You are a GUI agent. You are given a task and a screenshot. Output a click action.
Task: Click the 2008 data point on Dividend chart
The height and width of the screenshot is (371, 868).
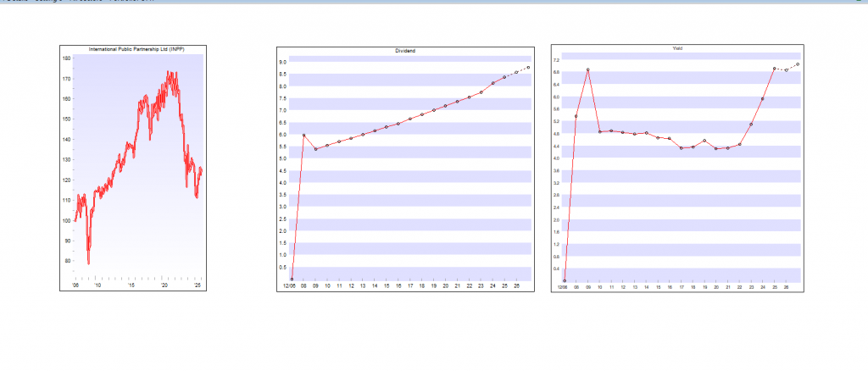click(x=303, y=135)
